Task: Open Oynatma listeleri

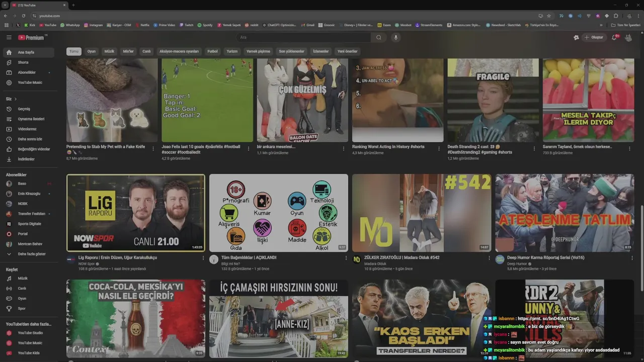Action: point(29,119)
